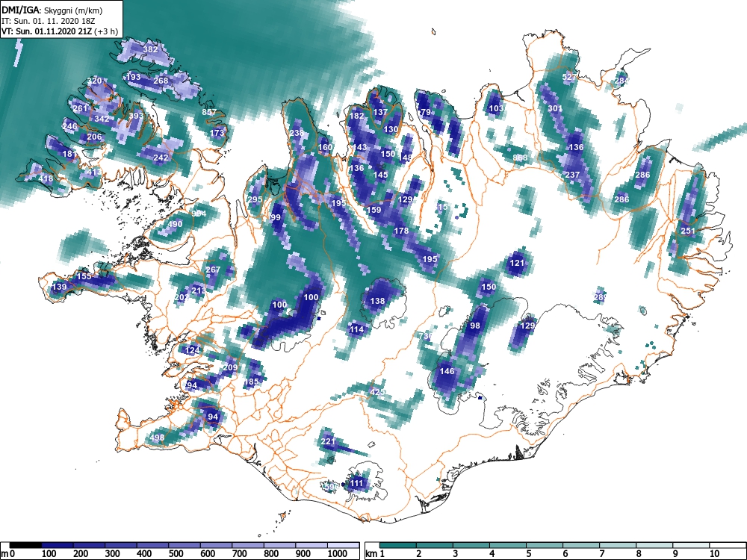Click the '7' label on the kilometre scale
747x560 pixels.
tap(601, 554)
